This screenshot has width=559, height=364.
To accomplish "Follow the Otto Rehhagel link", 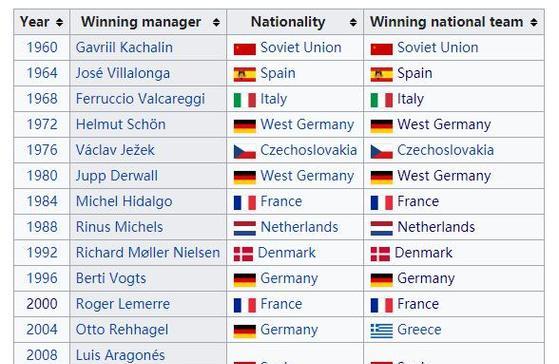I will point(122,329).
